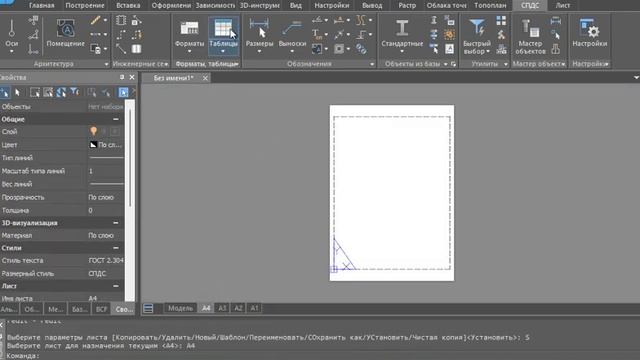Click the Стиль текста value ГОСТ 2.304
The width and height of the screenshot is (640, 360).
pyautogui.click(x=106, y=260)
